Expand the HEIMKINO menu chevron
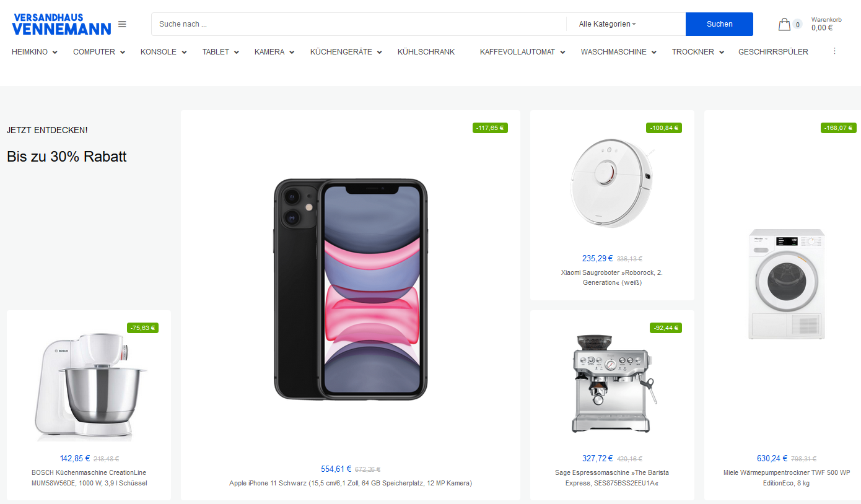This screenshot has width=861, height=504. 55,53
